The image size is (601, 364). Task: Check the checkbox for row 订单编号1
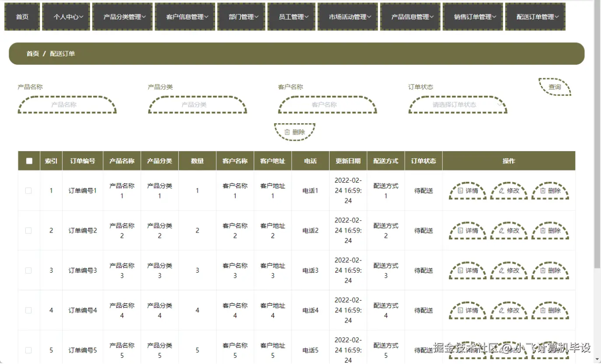click(x=28, y=191)
